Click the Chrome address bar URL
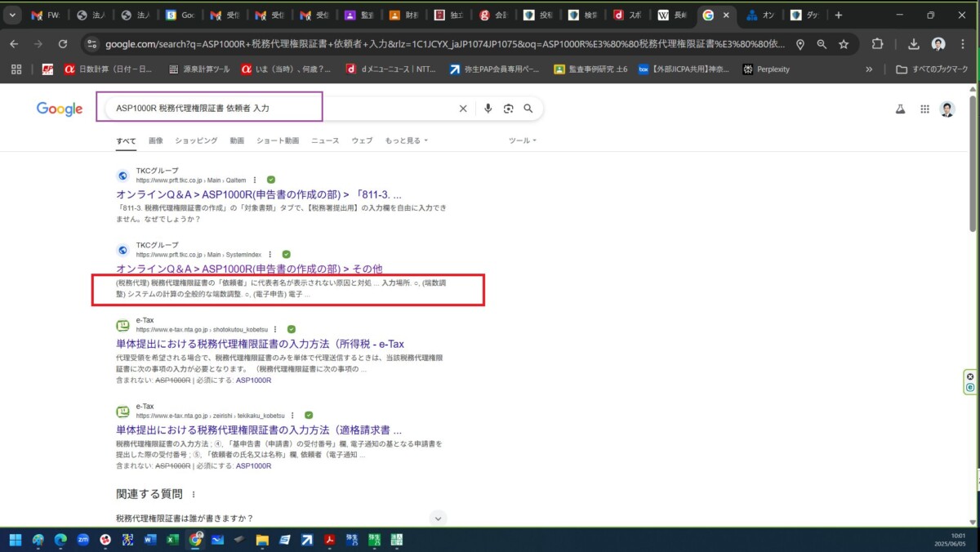The width and height of the screenshot is (980, 552). [445, 44]
